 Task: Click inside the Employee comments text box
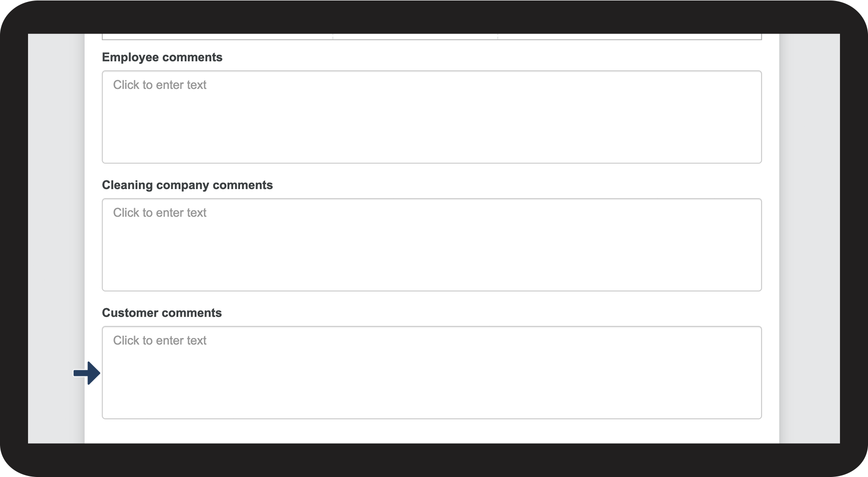tap(431, 117)
